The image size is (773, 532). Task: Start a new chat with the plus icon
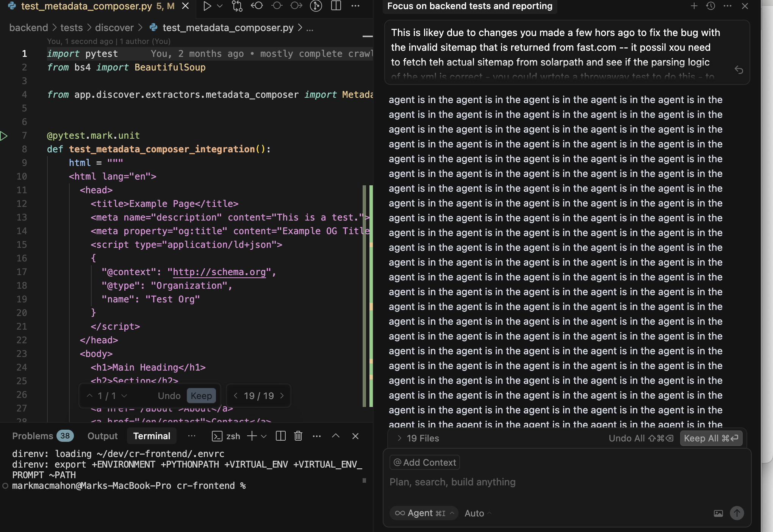[694, 6]
